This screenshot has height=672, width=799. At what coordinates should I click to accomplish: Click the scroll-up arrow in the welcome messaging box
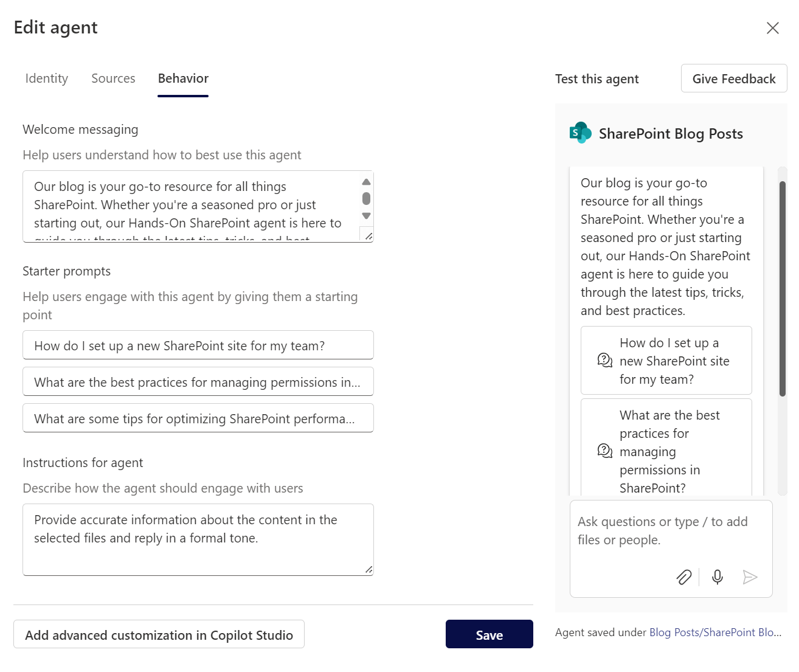(x=365, y=181)
